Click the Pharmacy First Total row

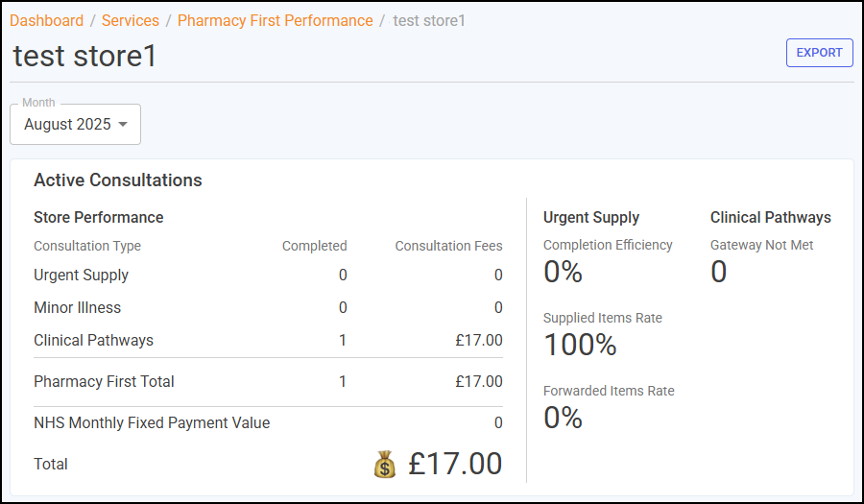(x=269, y=381)
